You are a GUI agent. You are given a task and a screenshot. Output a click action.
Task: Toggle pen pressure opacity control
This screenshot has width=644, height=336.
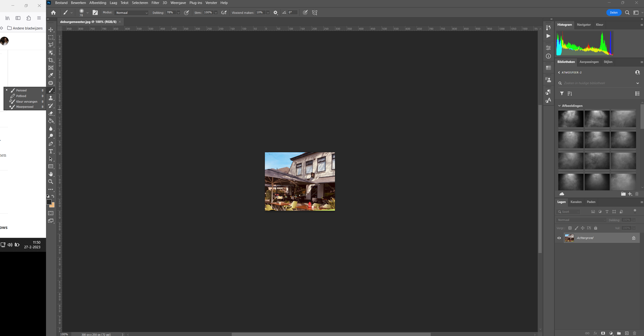click(x=186, y=12)
